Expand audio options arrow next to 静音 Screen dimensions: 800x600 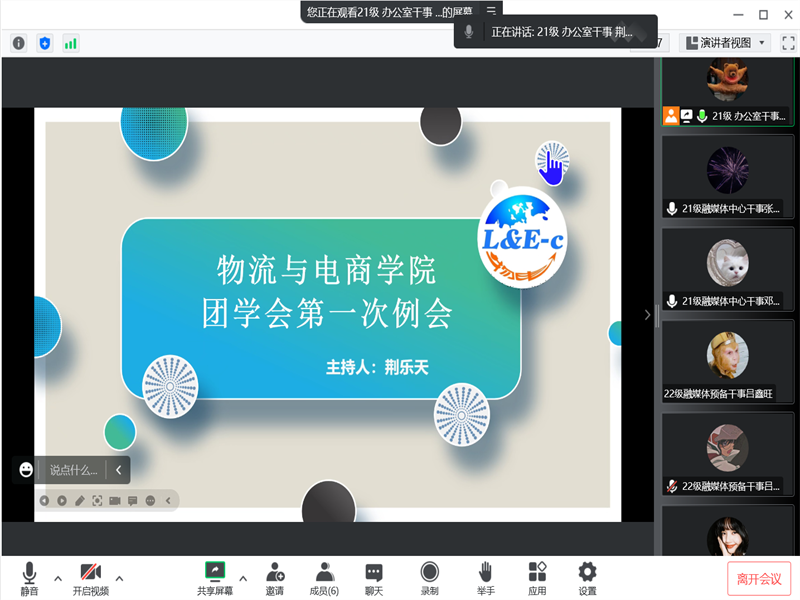57,577
